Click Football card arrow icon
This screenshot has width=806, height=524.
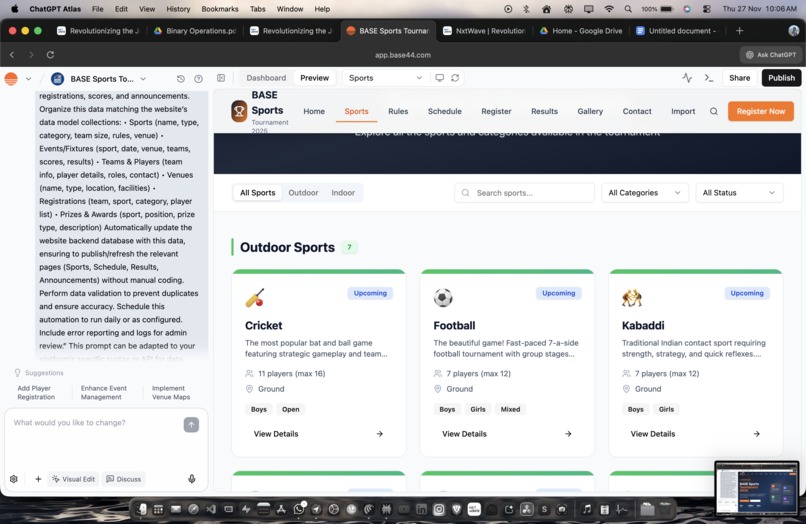[568, 433]
